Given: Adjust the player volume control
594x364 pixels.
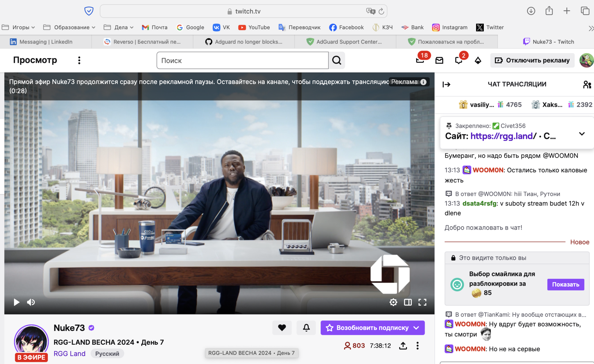Looking at the screenshot, I should pos(30,302).
